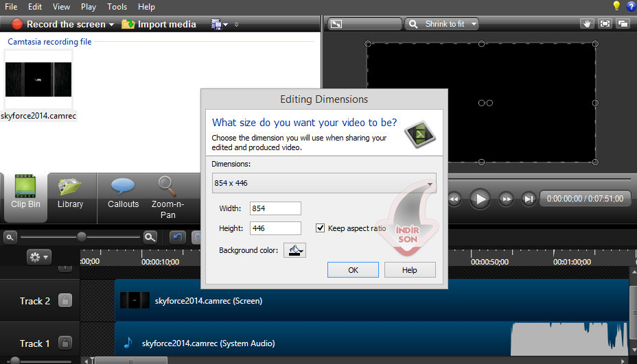Click the timeline zoom in magnifier
The image size is (637, 364).
click(x=150, y=237)
